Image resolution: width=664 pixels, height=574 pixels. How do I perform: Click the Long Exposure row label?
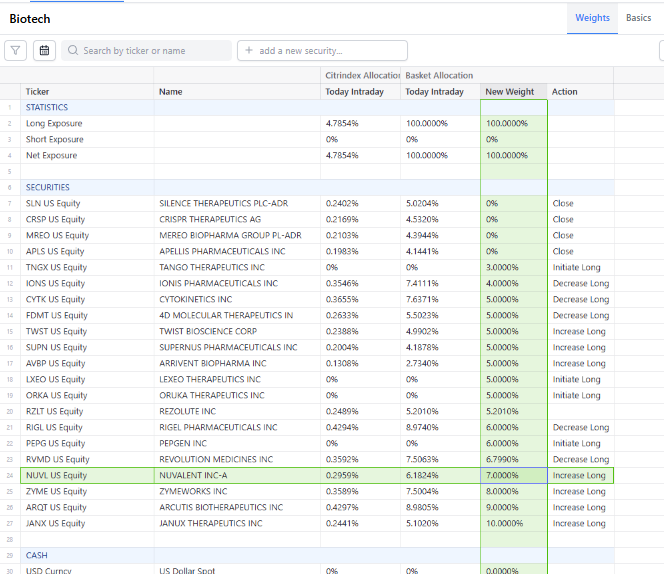[54, 124]
